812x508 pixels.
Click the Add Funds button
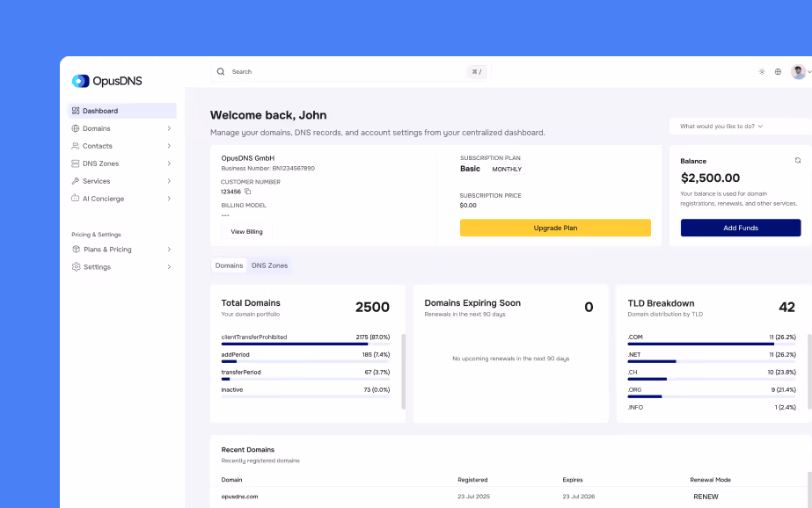[741, 228]
